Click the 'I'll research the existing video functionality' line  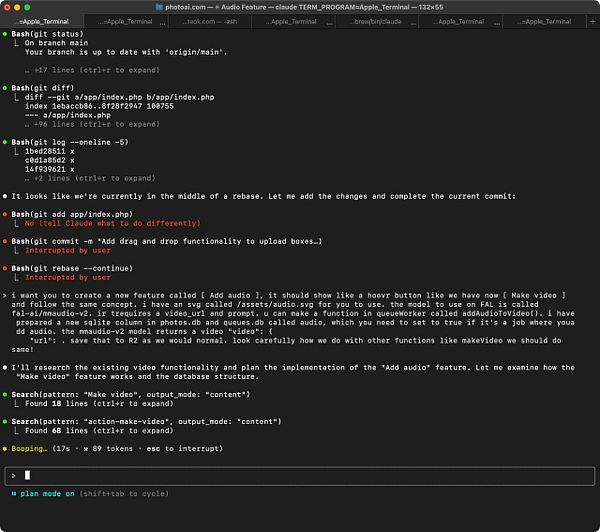[293, 372]
